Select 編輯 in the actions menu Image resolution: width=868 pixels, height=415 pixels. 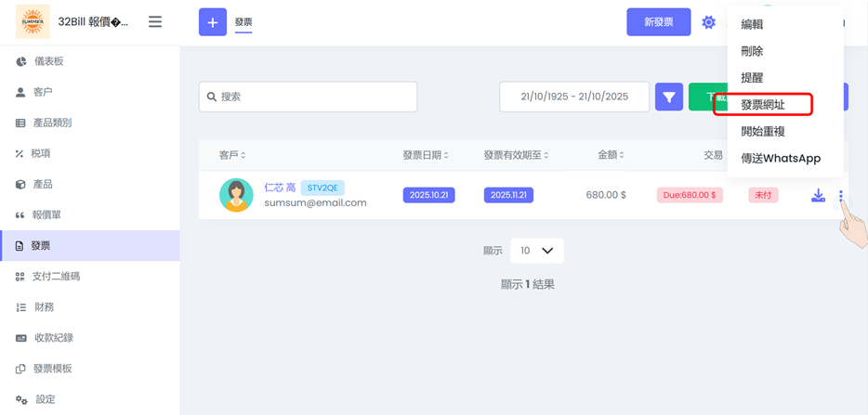(752, 24)
